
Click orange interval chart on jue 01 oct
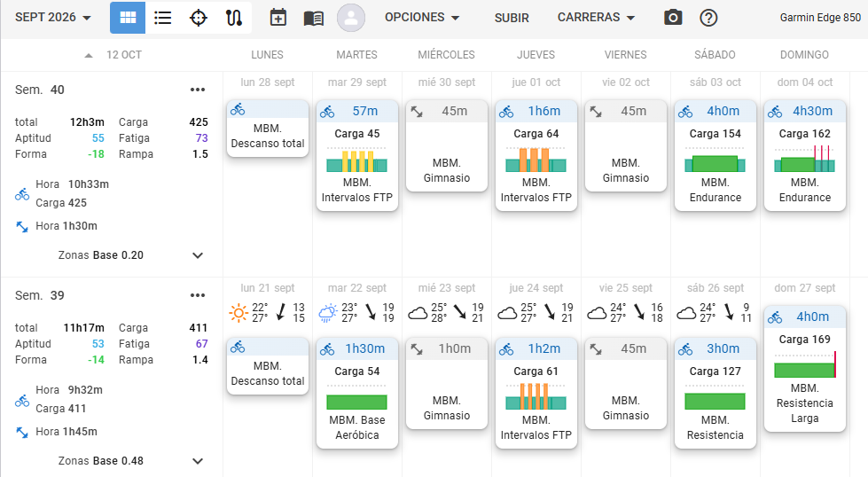point(536,160)
